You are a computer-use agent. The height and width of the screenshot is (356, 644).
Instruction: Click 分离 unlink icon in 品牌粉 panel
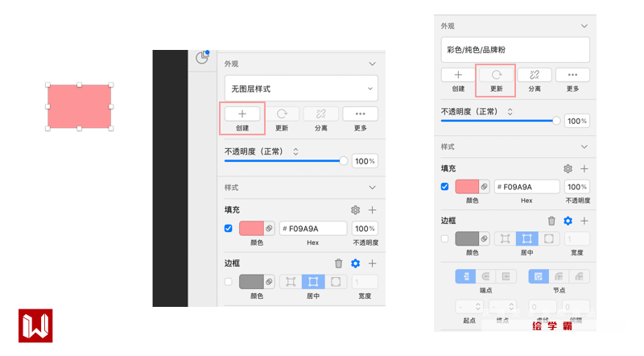coord(535,75)
